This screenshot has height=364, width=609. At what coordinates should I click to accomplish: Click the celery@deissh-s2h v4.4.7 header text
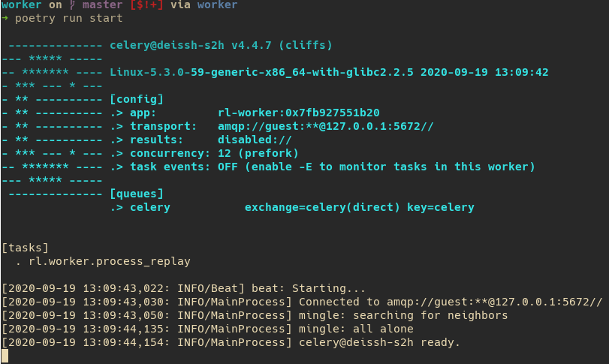pos(221,45)
